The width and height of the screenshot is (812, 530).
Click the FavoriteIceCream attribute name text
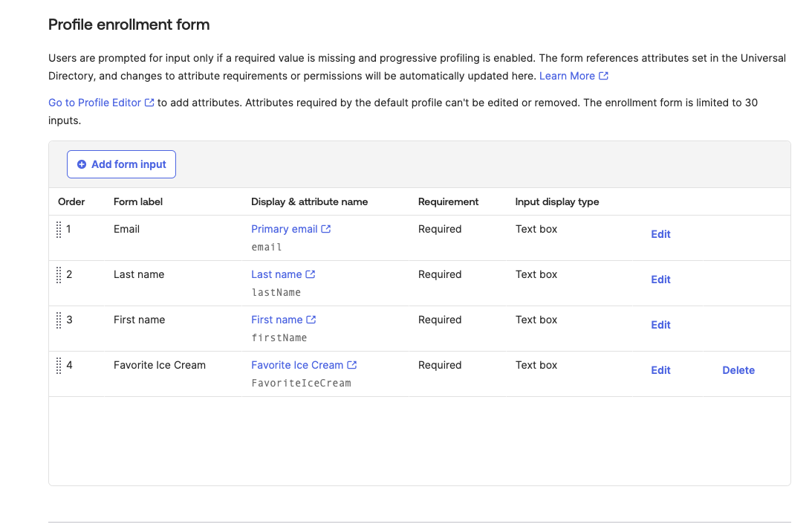(302, 384)
